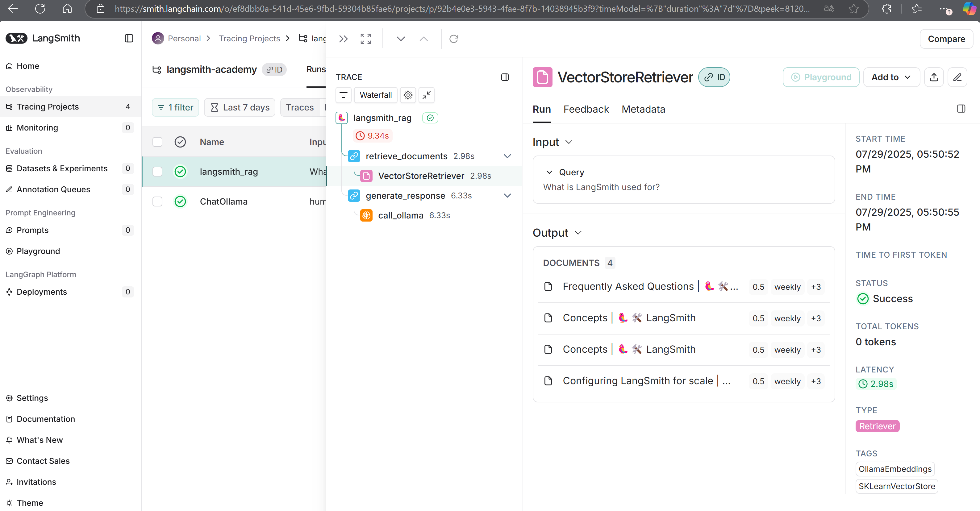Open Documentation link
The height and width of the screenshot is (511, 980).
coord(46,419)
